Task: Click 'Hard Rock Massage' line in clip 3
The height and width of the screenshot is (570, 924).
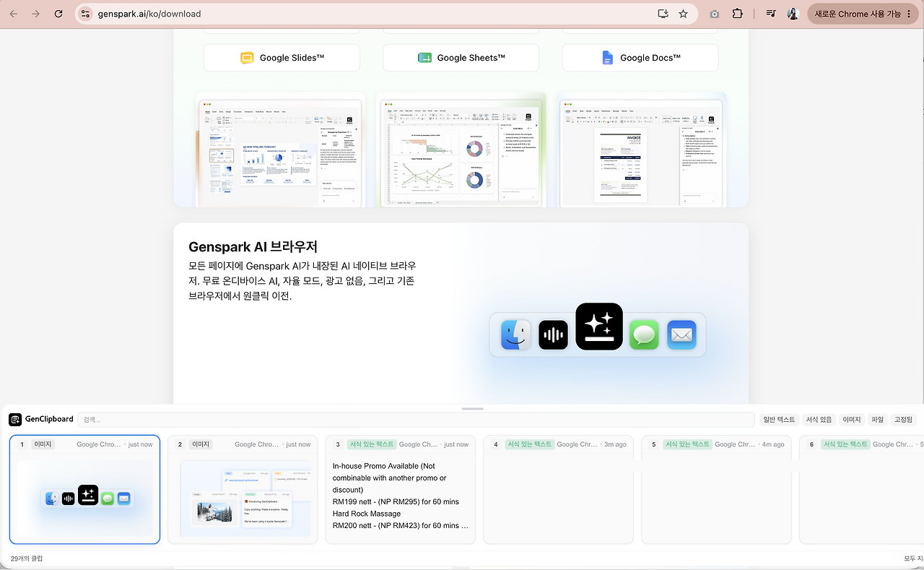Action: [x=367, y=514]
